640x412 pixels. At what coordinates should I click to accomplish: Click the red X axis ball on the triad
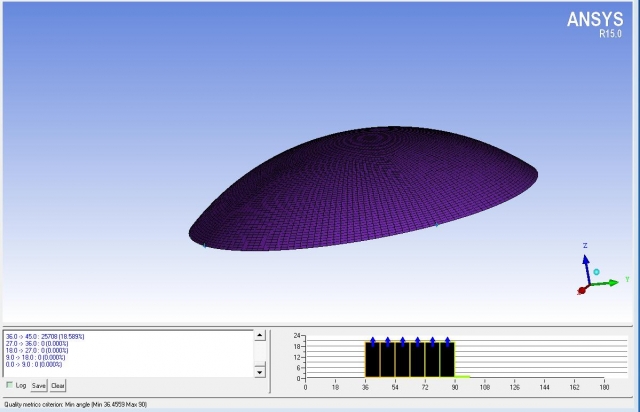(581, 291)
